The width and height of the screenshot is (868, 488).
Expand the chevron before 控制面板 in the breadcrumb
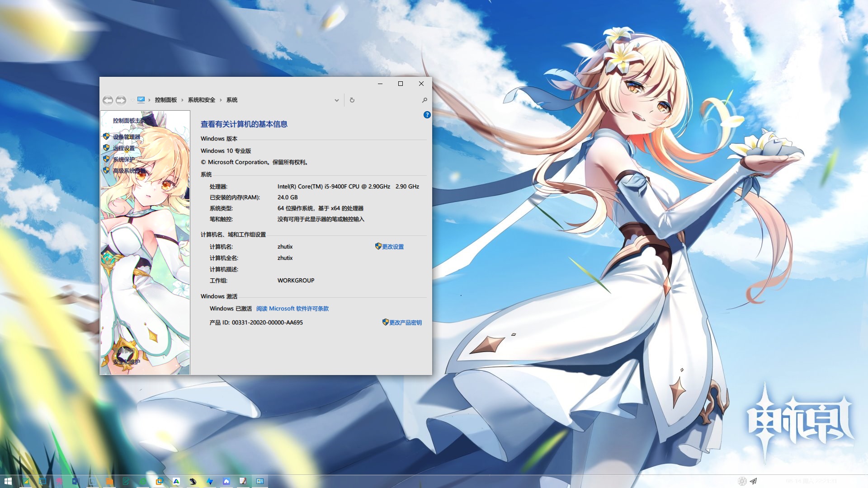tap(149, 100)
